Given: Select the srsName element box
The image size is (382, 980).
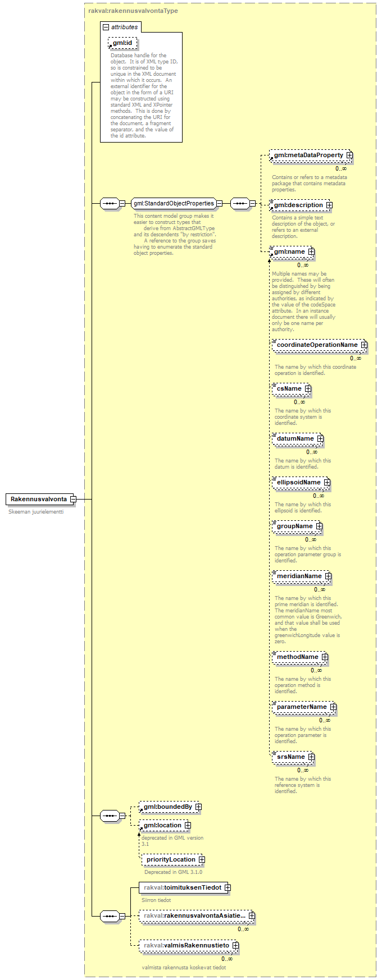Looking at the screenshot, I should tap(291, 757).
